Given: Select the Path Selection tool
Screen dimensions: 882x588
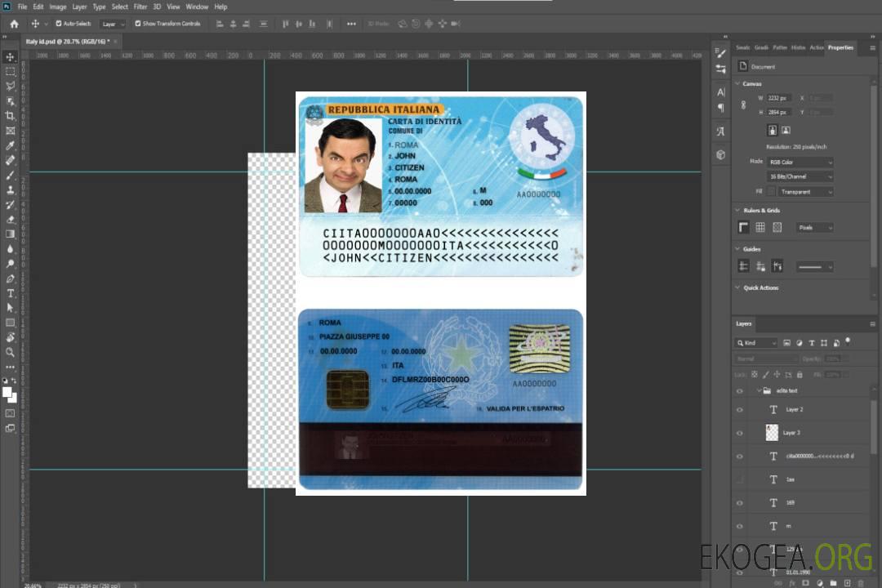Looking at the screenshot, I should click(x=10, y=308).
